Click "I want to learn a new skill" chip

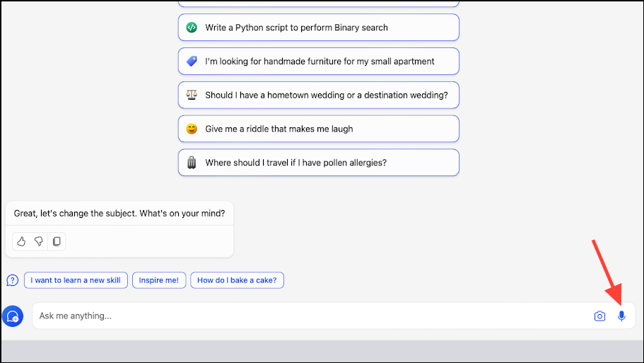pos(76,280)
